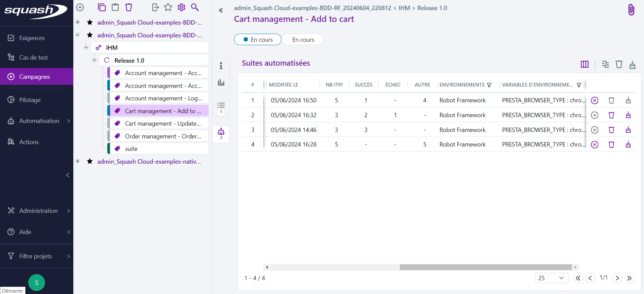The height and width of the screenshot is (294, 644).
Task: Open the automated suites robot tab
Action: coord(221,133)
